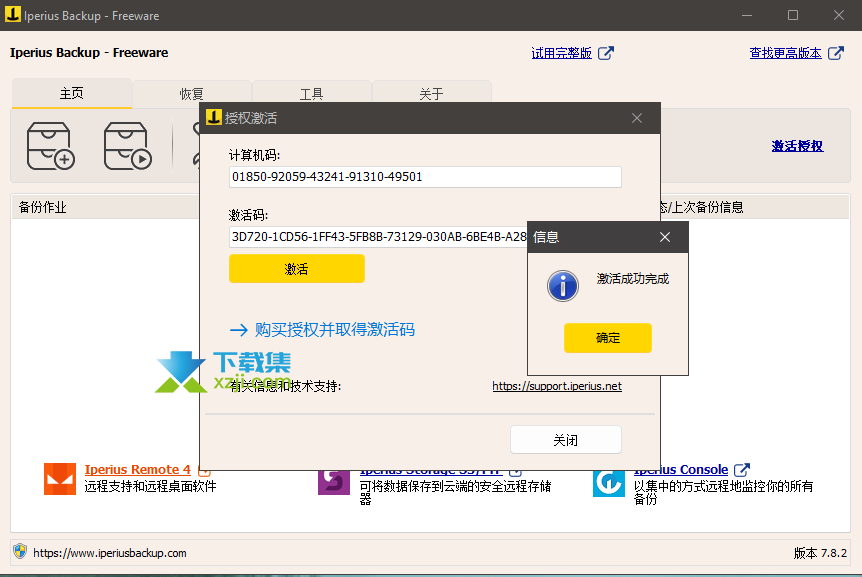This screenshot has height=577, width=862.
Task: Click the 版本 7.8.2 status text
Action: tap(820, 553)
